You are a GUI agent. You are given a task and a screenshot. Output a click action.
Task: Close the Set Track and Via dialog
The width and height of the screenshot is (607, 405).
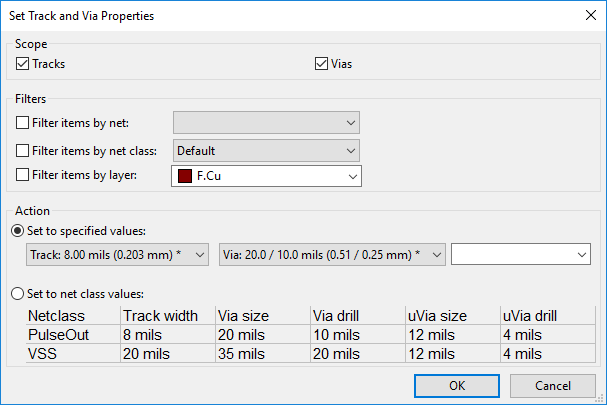(x=588, y=16)
